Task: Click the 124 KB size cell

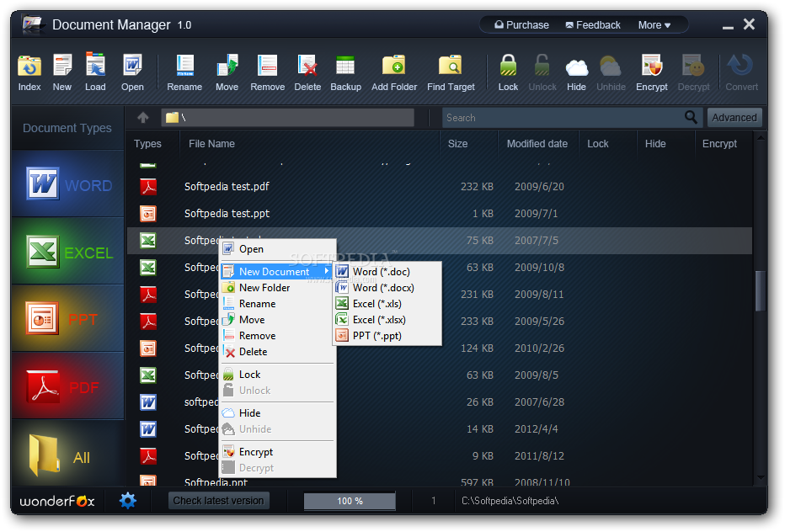Action: pyautogui.click(x=477, y=348)
